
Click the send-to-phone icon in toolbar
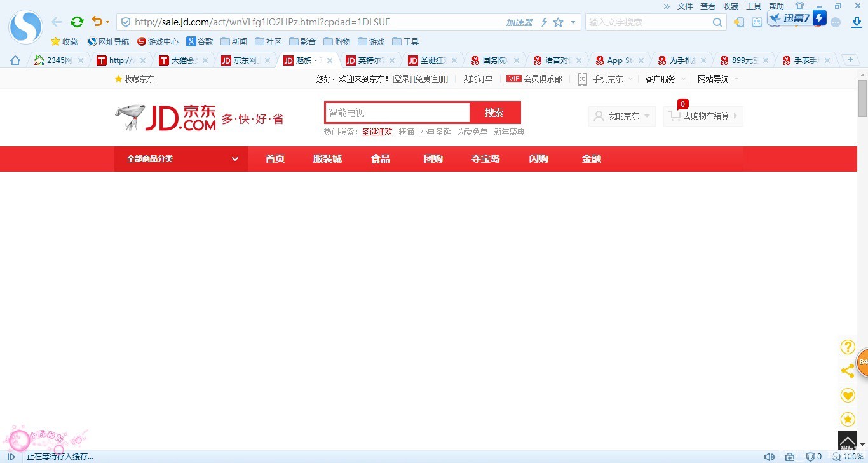[x=738, y=21]
